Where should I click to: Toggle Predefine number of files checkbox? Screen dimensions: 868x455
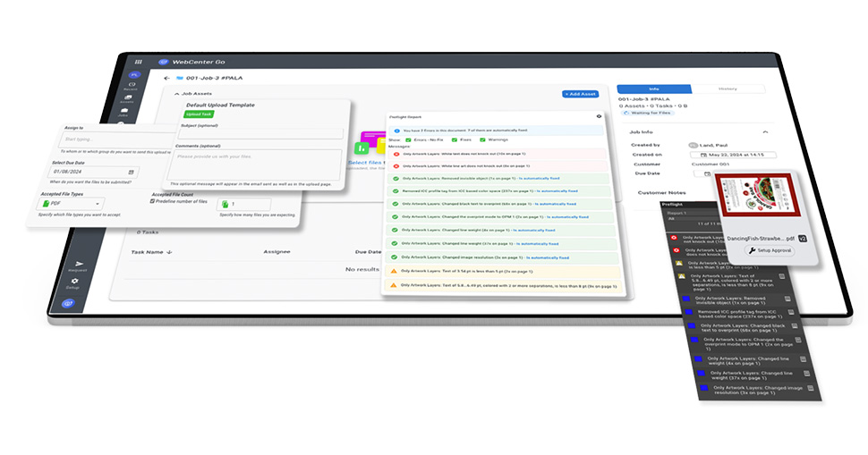point(153,201)
